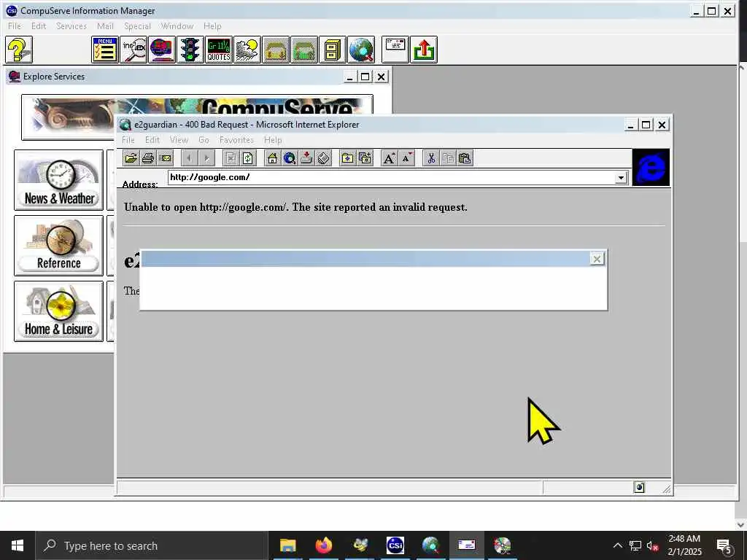Click the green Out-Basket tray icon
747x560 pixels.
pyautogui.click(x=304, y=50)
